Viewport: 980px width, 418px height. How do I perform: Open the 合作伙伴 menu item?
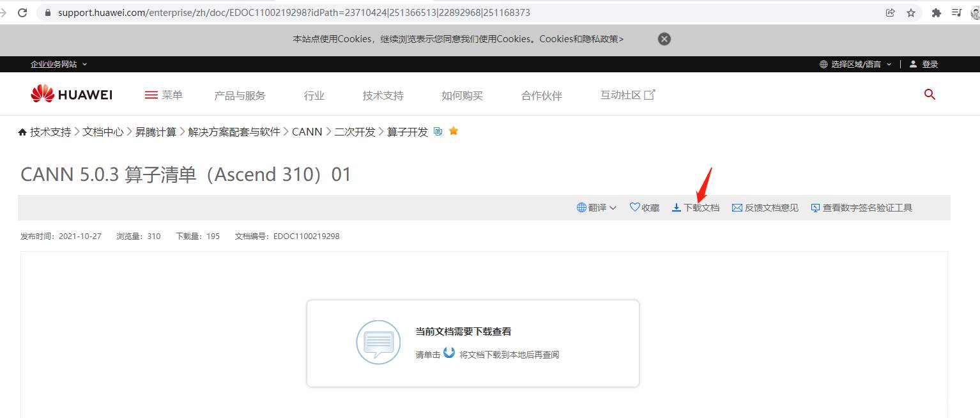542,95
